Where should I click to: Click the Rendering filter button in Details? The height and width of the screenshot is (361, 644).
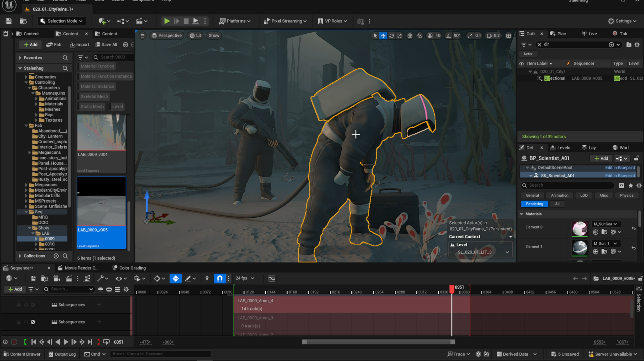(534, 204)
